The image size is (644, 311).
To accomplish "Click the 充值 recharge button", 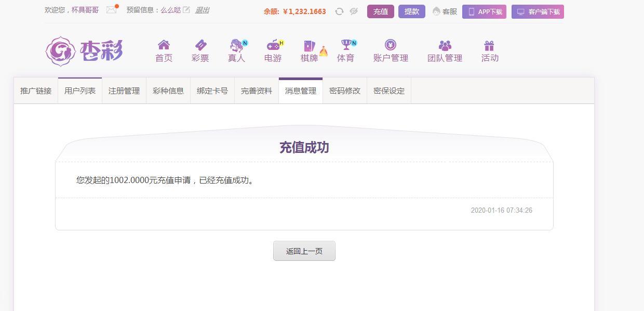I will coord(381,11).
